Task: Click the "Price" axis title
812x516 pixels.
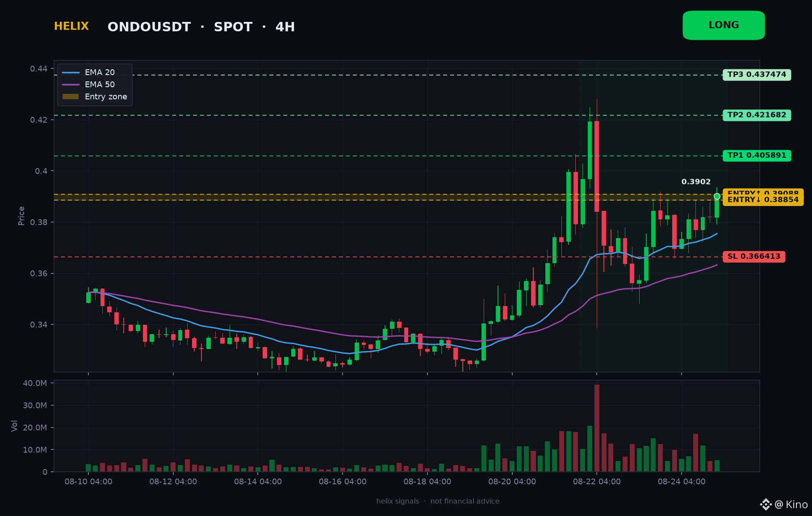Action: 21,216
